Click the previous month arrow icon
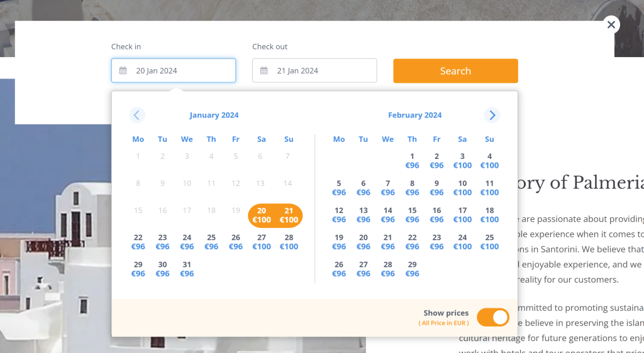This screenshot has height=353, width=644. point(137,115)
